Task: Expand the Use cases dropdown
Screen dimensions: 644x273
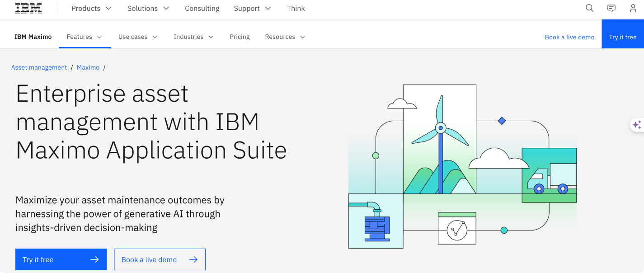Action: 138,37
